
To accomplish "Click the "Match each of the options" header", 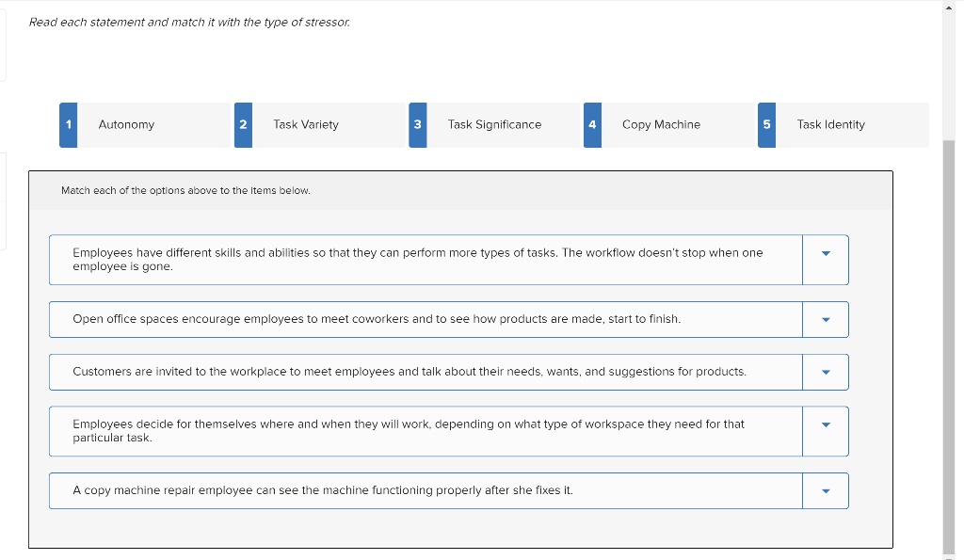I will coord(185,190).
